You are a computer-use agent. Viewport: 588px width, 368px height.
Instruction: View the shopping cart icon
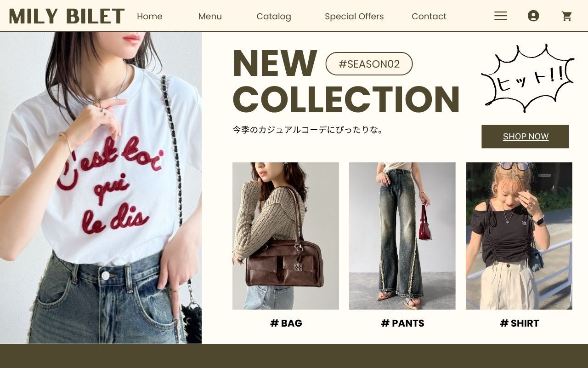click(567, 16)
